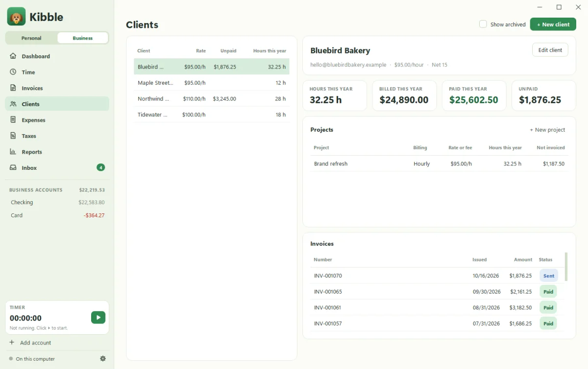The height and width of the screenshot is (369, 588).
Task: Switch to the Personal tab
Action: 31,38
